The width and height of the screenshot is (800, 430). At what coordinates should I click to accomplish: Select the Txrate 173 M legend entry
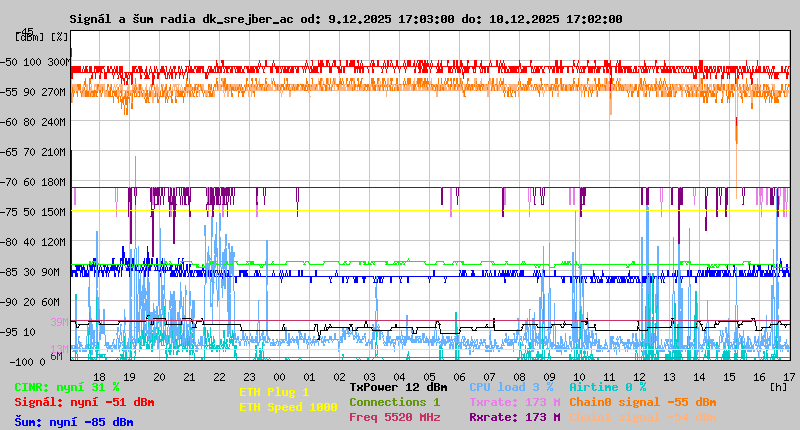coord(514,402)
